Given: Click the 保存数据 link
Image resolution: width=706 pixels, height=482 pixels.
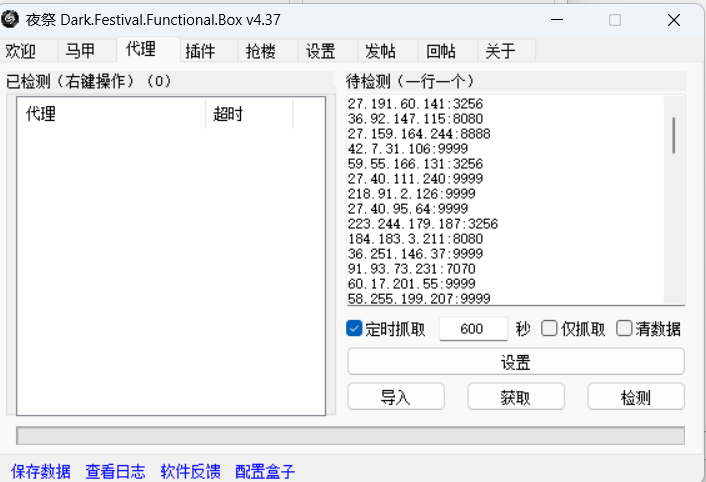Looking at the screenshot, I should click(x=41, y=471).
